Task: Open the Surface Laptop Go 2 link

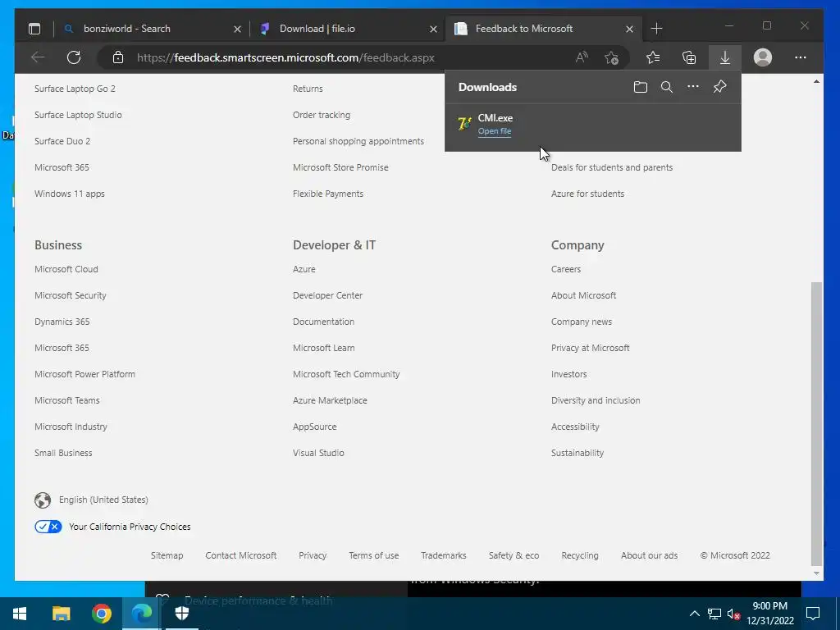Action: click(75, 89)
